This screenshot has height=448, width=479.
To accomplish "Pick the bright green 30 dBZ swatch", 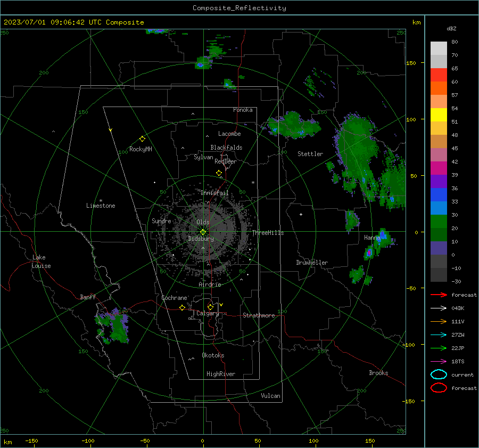I will pos(439,221).
